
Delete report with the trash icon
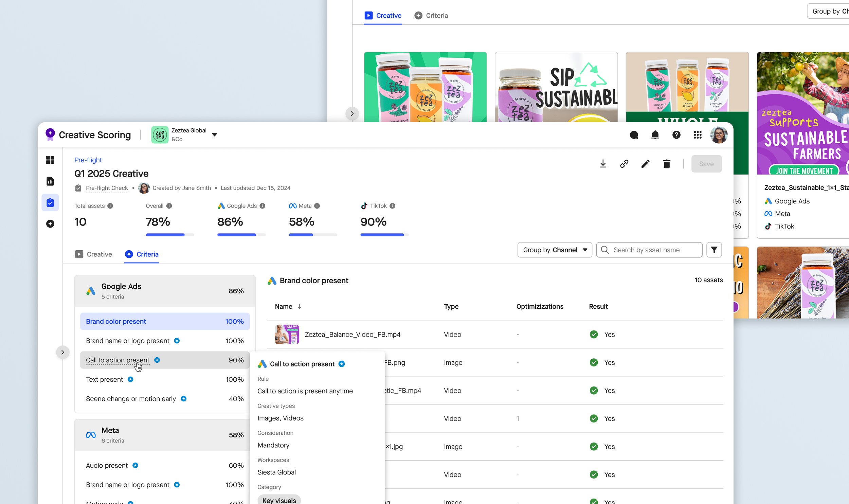tap(667, 164)
